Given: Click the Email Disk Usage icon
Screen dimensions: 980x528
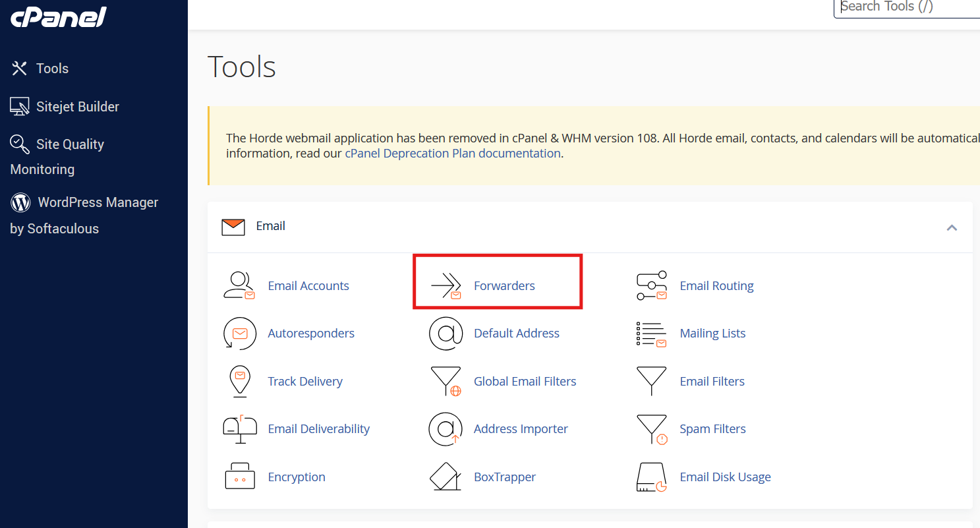Looking at the screenshot, I should pyautogui.click(x=652, y=477).
